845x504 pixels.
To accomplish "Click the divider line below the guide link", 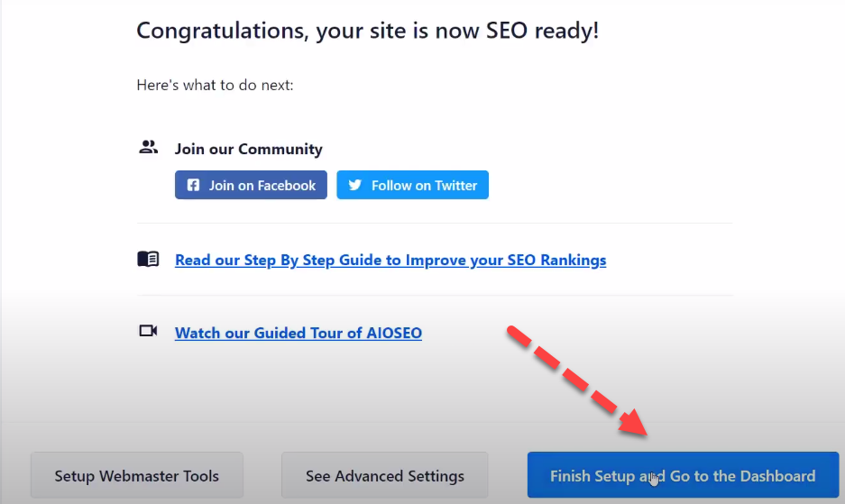I will [x=435, y=295].
